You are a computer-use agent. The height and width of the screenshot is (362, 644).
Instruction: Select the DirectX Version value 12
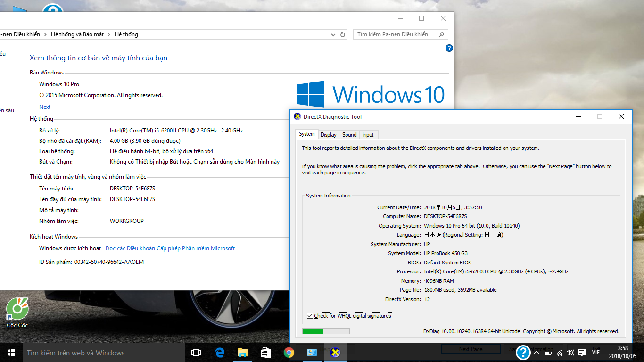coord(427,299)
